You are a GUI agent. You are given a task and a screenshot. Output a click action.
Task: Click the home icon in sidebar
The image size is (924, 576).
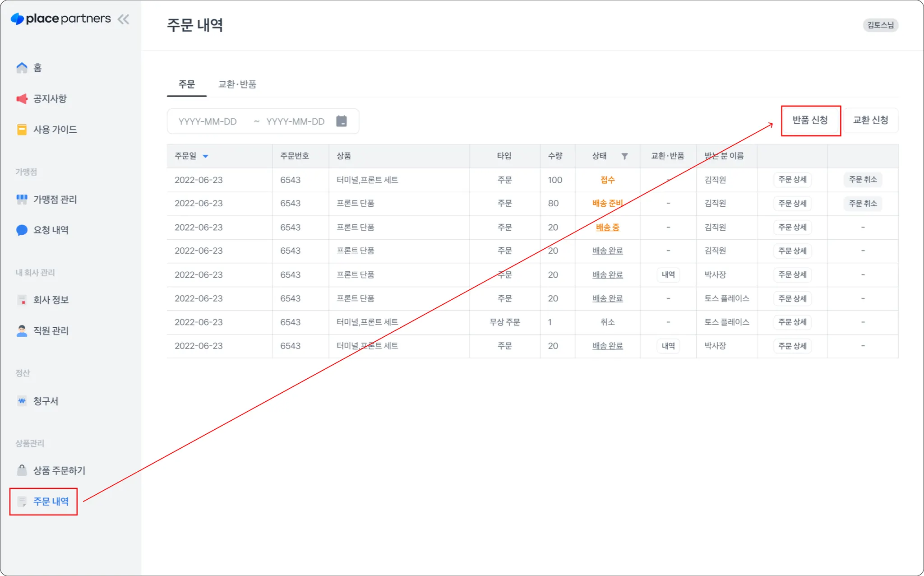point(22,68)
